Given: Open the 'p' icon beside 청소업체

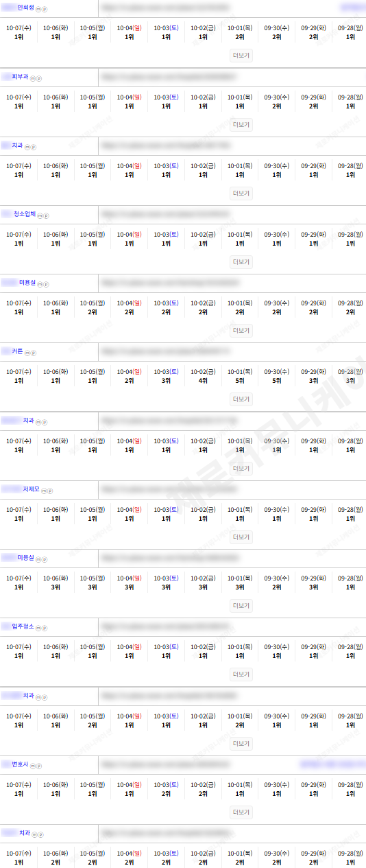Looking at the screenshot, I should click(x=47, y=215).
